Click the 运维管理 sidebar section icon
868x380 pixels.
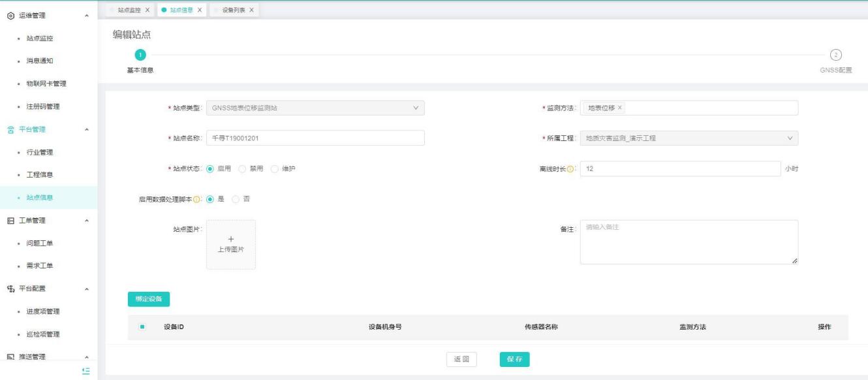click(x=10, y=15)
